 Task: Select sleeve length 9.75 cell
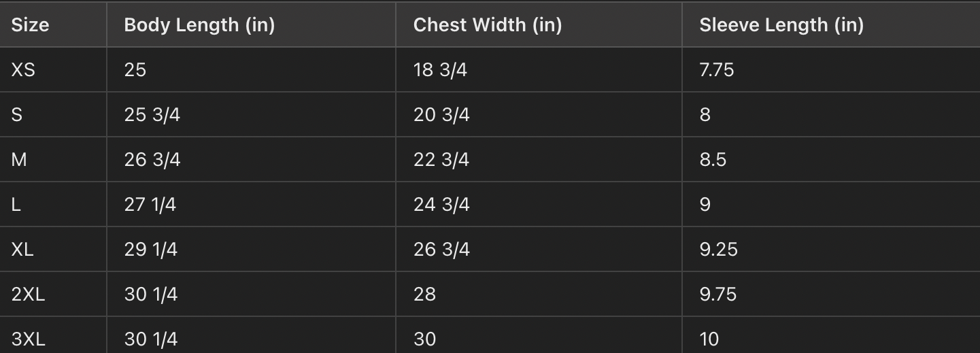(x=718, y=294)
